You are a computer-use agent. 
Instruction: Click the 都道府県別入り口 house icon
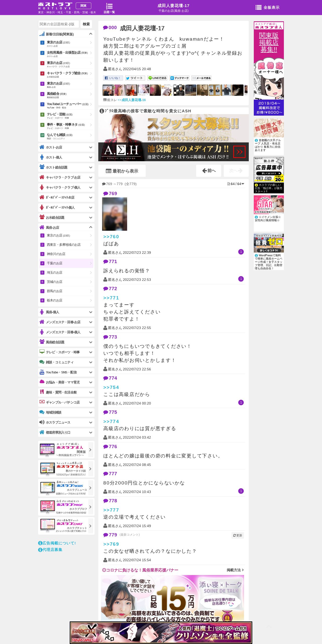coord(42,432)
